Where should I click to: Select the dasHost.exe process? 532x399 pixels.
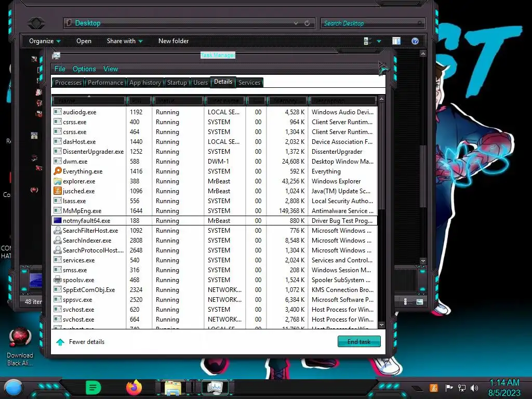[215, 142]
